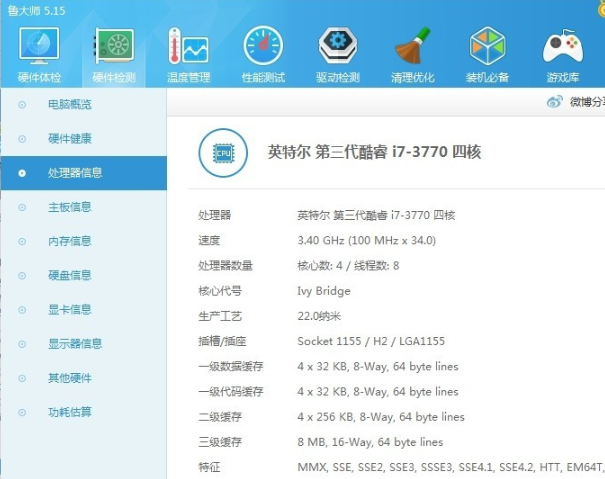This screenshot has width=605, height=479.
Task: Click the 4 x 256 KB L2 cache value
Action: click(381, 417)
